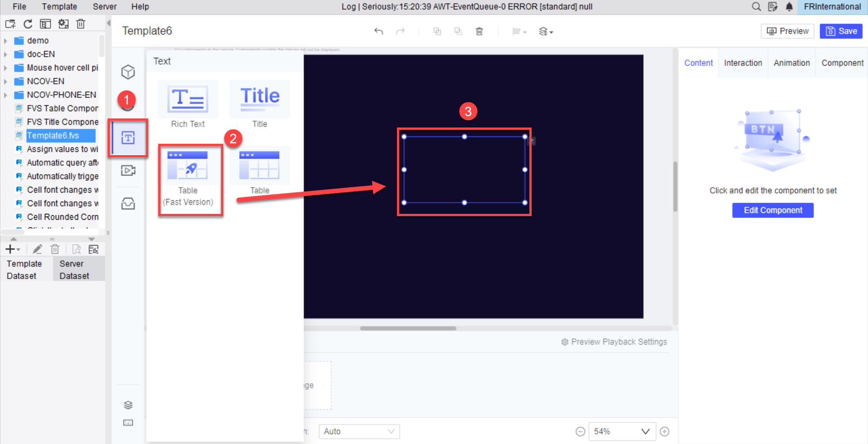Click the notification bell icon
Screen dimensions: 868x444
click(x=789, y=7)
